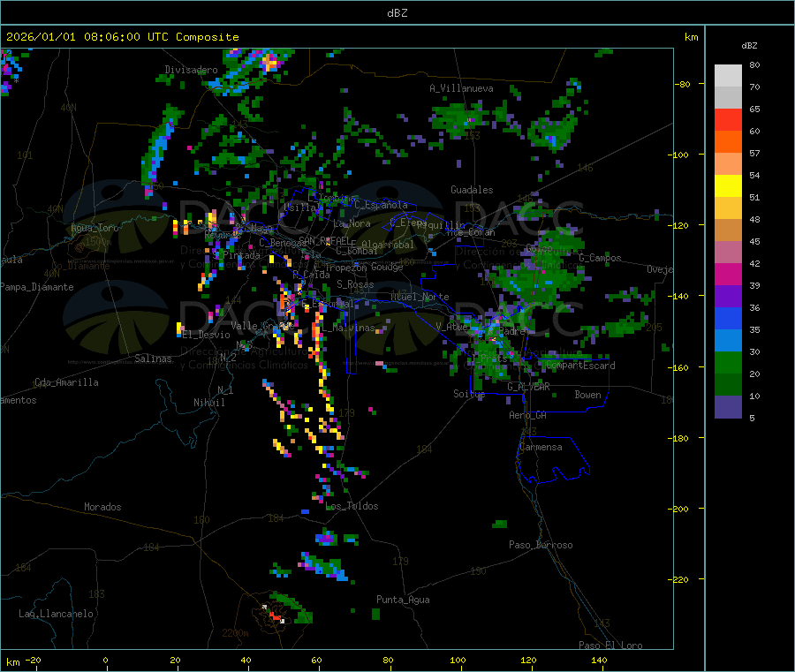
Task: Click the red 60–65 dBZ legend swatch
Action: pyautogui.click(x=728, y=119)
